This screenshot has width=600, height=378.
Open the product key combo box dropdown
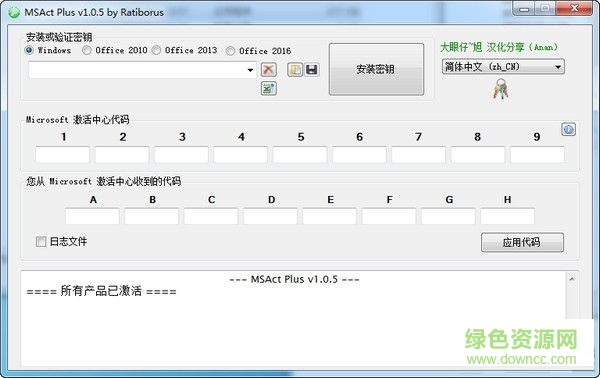[250, 70]
